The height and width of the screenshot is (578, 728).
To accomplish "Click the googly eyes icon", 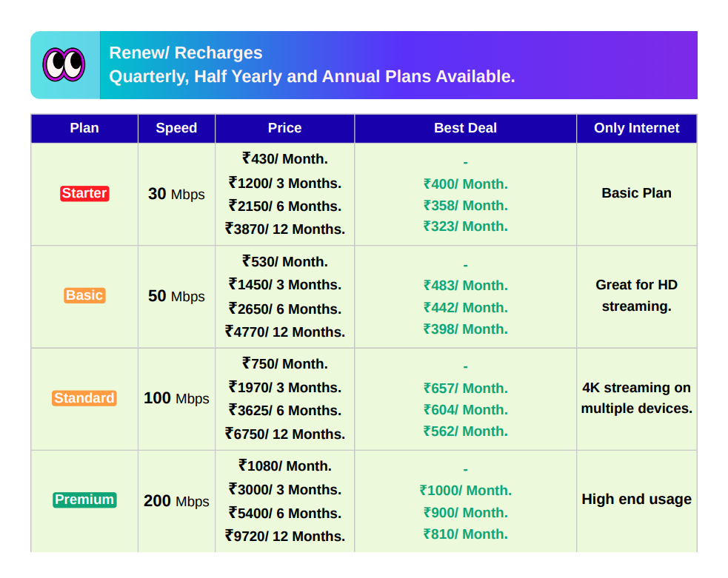I will pyautogui.click(x=64, y=64).
